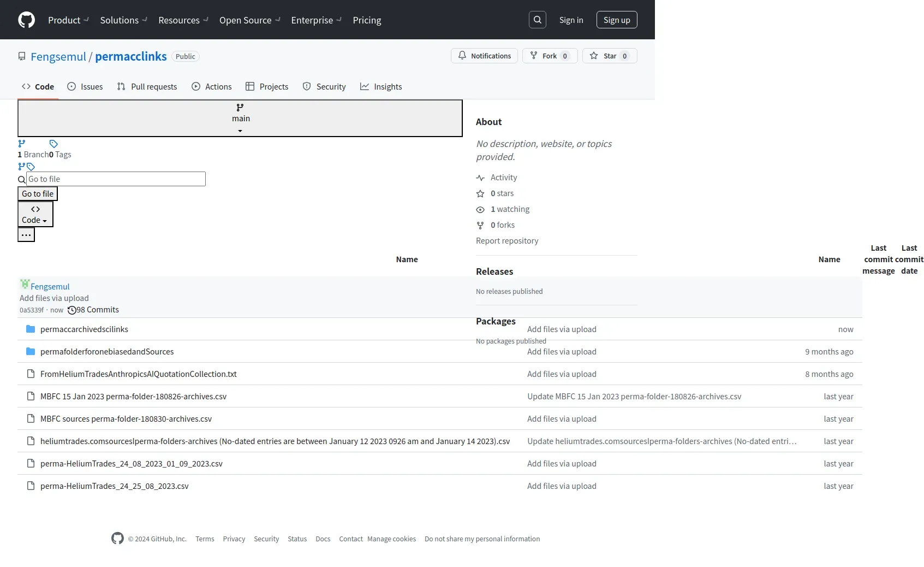Expand the Open Source menu

tap(250, 20)
